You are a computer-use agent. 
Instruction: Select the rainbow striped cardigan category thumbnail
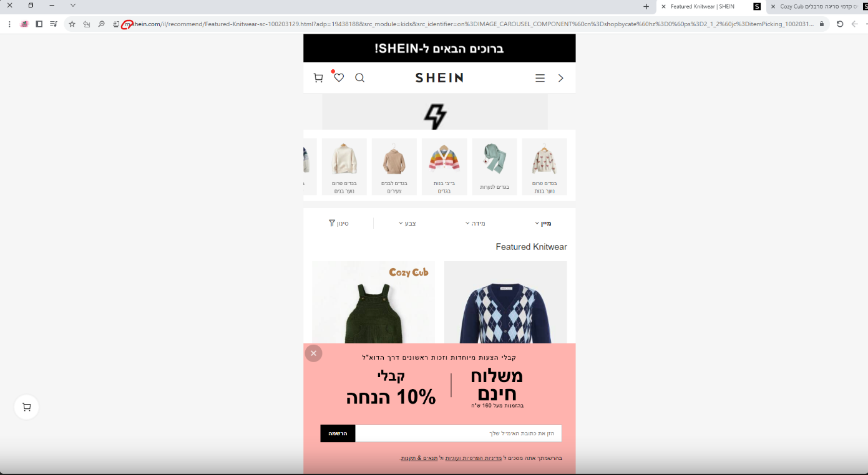coord(444,166)
